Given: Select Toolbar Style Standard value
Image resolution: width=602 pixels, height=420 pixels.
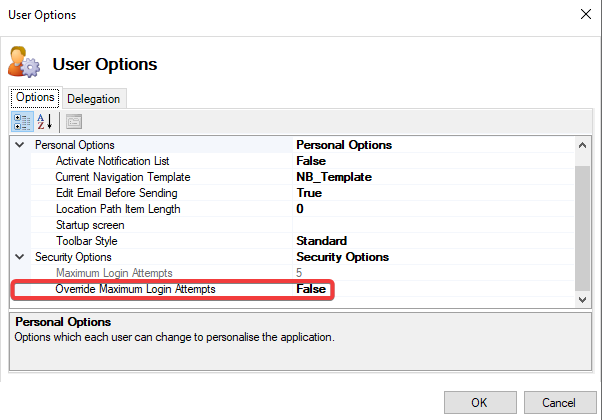Looking at the screenshot, I should click(x=321, y=241).
